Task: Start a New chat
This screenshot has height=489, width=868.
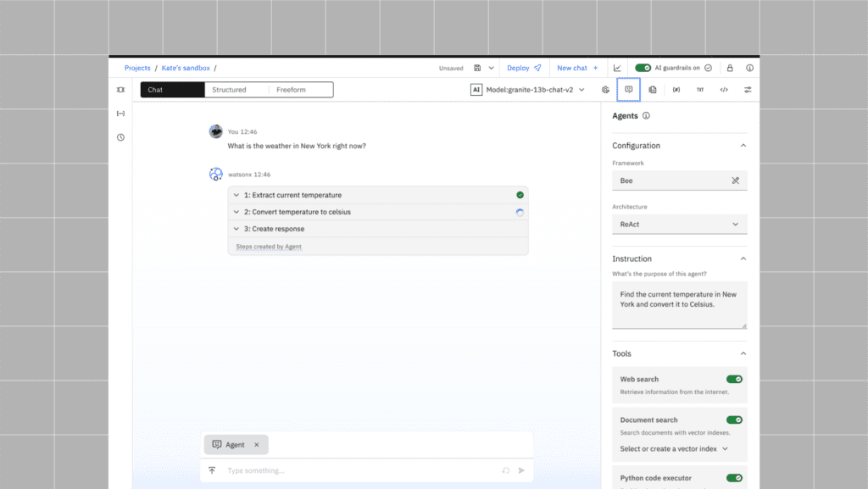Action: 577,68
